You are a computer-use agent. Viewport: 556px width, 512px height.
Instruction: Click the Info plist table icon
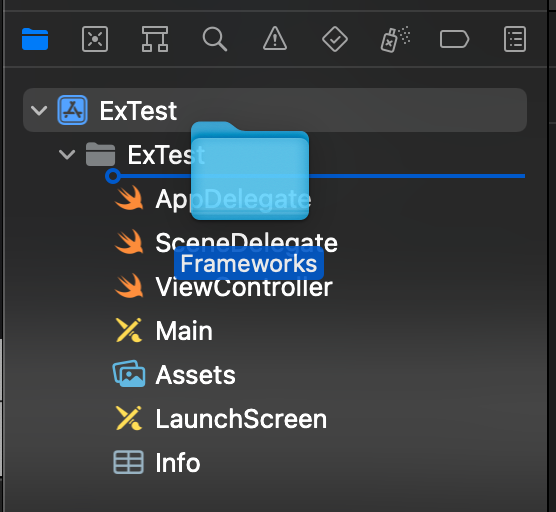128,462
